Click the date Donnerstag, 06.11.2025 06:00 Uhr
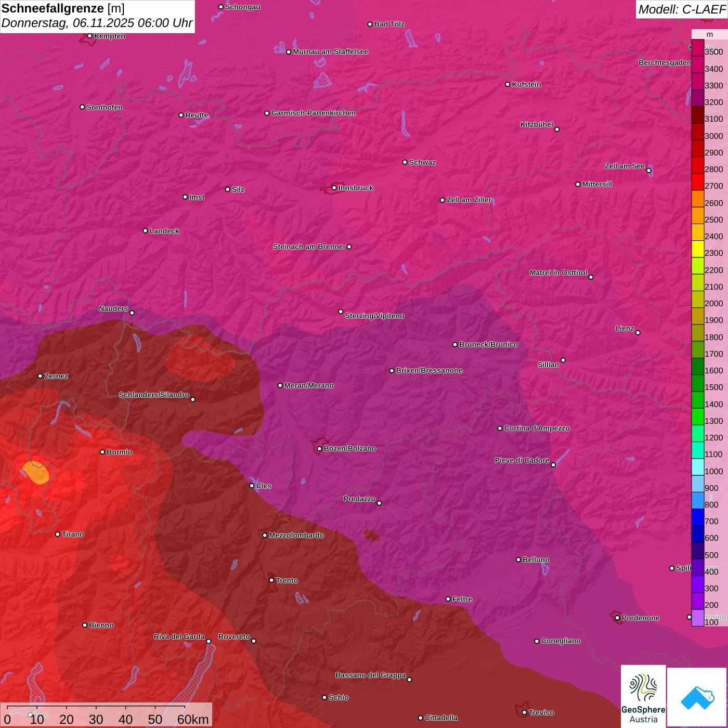The width and height of the screenshot is (728, 728). tap(97, 23)
